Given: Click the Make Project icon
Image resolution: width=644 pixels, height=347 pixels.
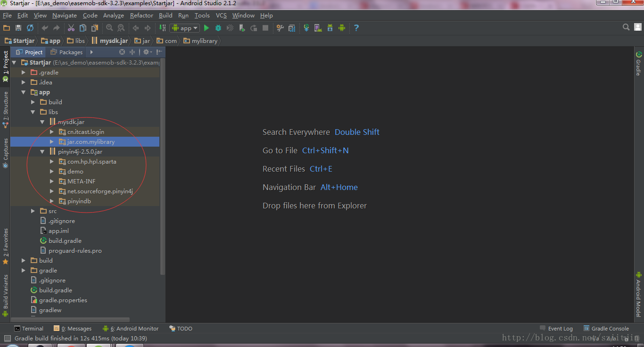Looking at the screenshot, I should (x=163, y=28).
